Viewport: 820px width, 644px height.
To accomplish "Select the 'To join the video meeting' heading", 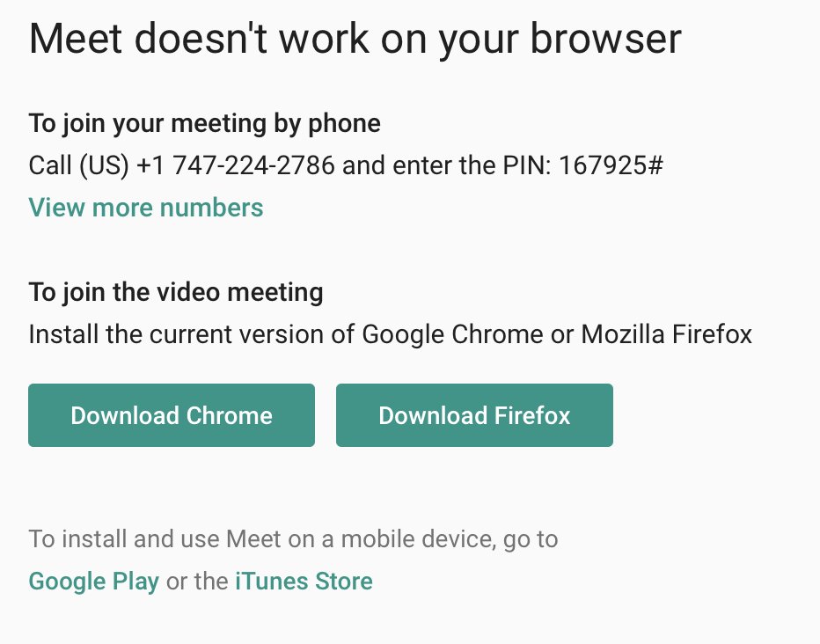I will pyautogui.click(x=176, y=292).
